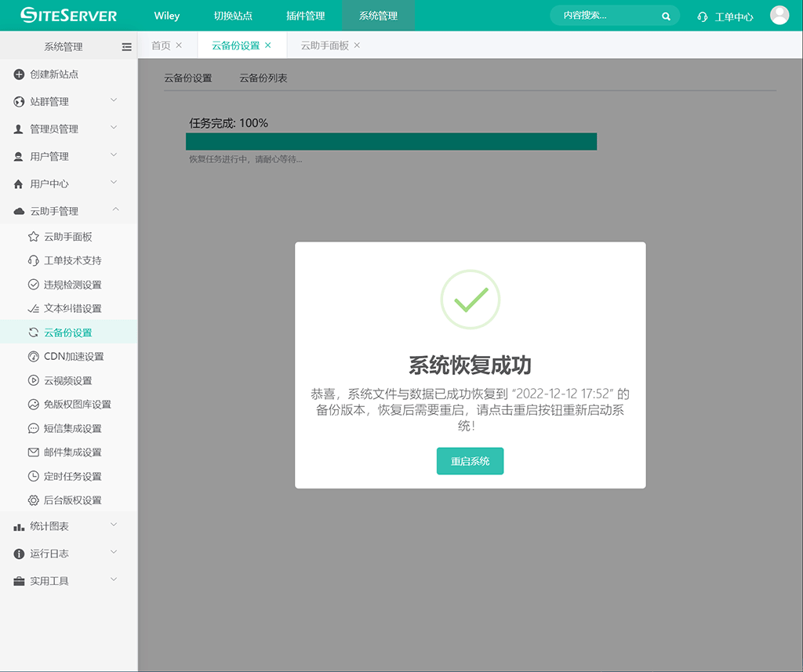Click the 创建新站点 plus icon
The width and height of the screenshot is (803, 672).
coord(20,74)
